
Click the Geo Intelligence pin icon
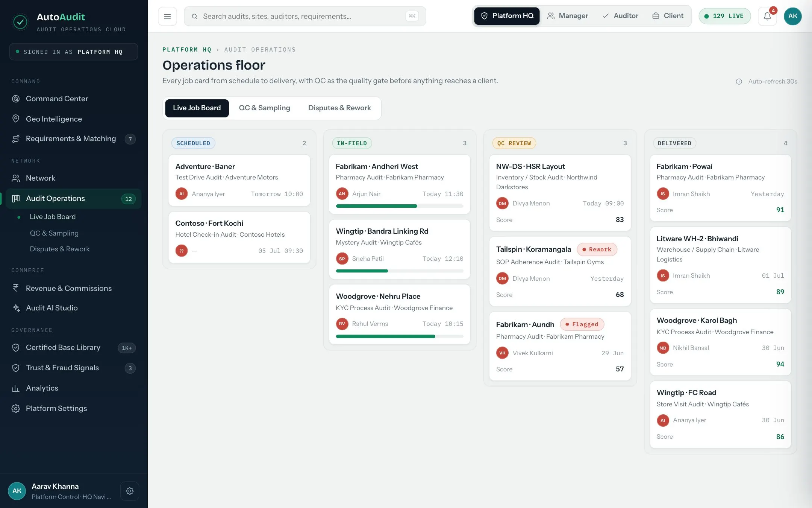(x=16, y=119)
